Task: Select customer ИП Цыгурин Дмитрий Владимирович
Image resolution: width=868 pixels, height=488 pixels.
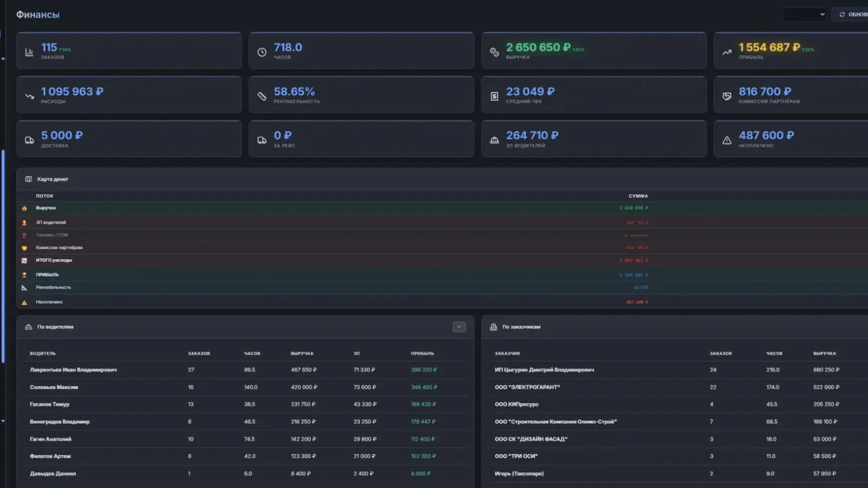Action: coord(544,370)
